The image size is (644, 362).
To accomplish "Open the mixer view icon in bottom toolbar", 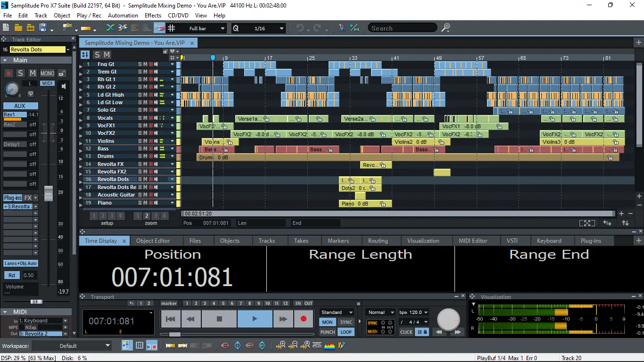I will [x=140, y=346].
